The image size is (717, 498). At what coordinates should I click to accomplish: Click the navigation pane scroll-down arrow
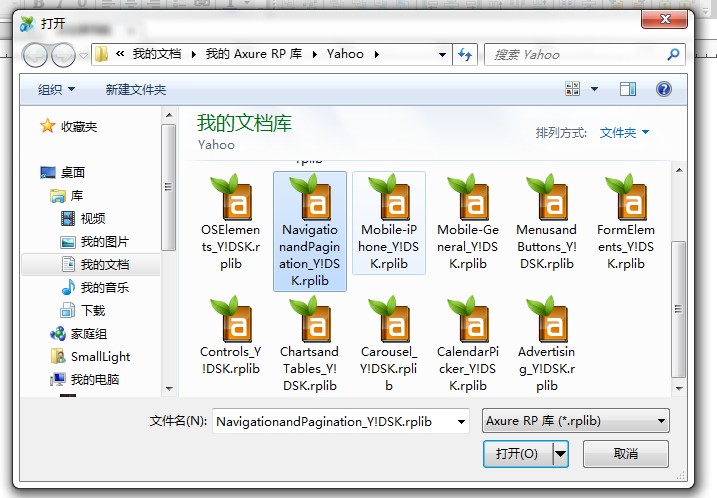point(169,389)
